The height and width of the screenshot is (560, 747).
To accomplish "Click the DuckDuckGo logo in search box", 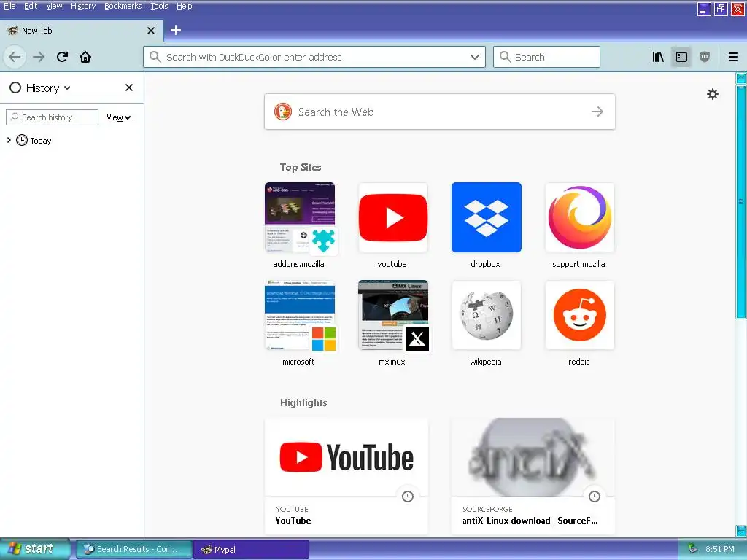I will click(x=282, y=112).
